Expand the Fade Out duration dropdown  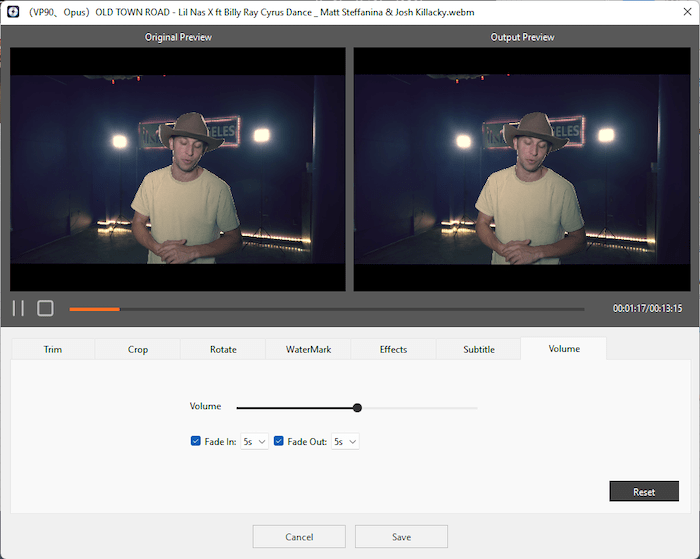click(345, 441)
